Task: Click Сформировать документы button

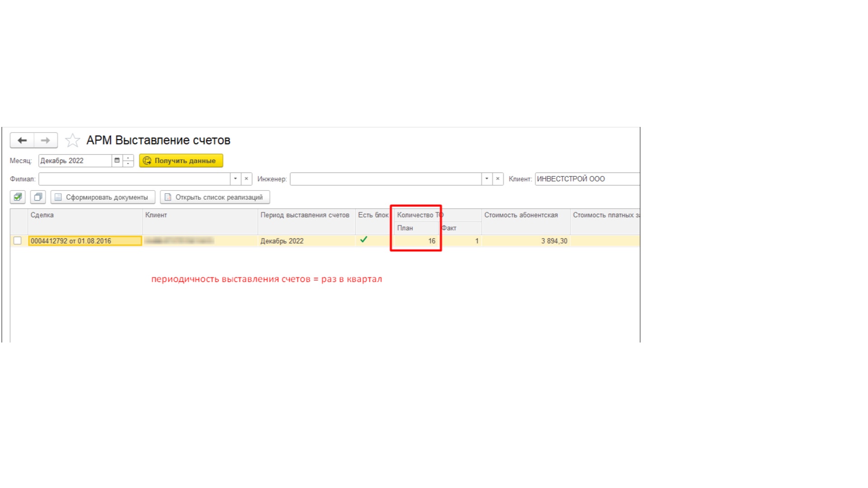Action: pyautogui.click(x=103, y=197)
